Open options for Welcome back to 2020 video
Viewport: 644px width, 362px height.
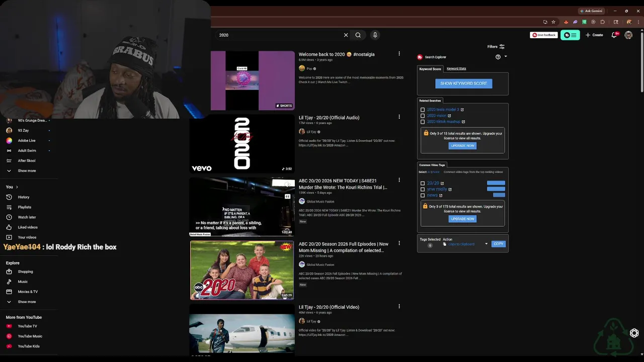(x=399, y=54)
